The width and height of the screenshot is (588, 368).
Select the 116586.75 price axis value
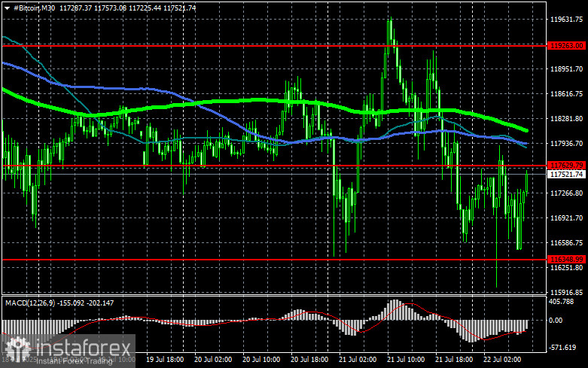click(x=566, y=243)
